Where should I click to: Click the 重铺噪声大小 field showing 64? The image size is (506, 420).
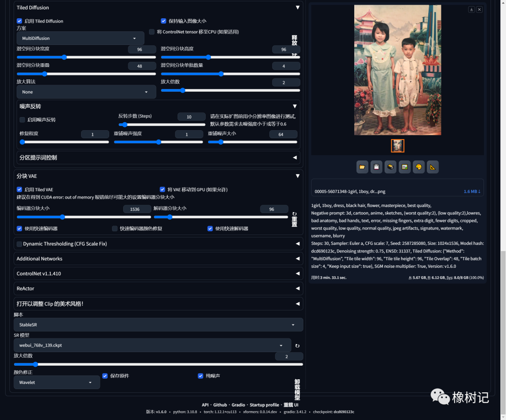pyautogui.click(x=283, y=134)
